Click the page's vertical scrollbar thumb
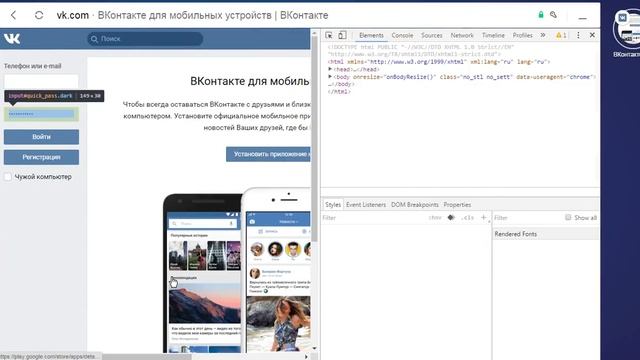 314,139
